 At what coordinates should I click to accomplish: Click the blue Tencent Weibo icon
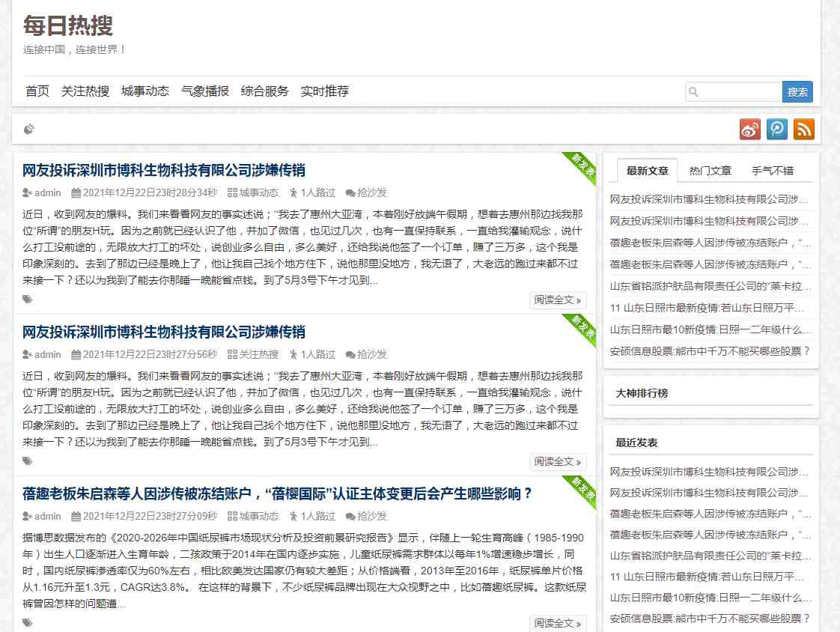pos(776,130)
